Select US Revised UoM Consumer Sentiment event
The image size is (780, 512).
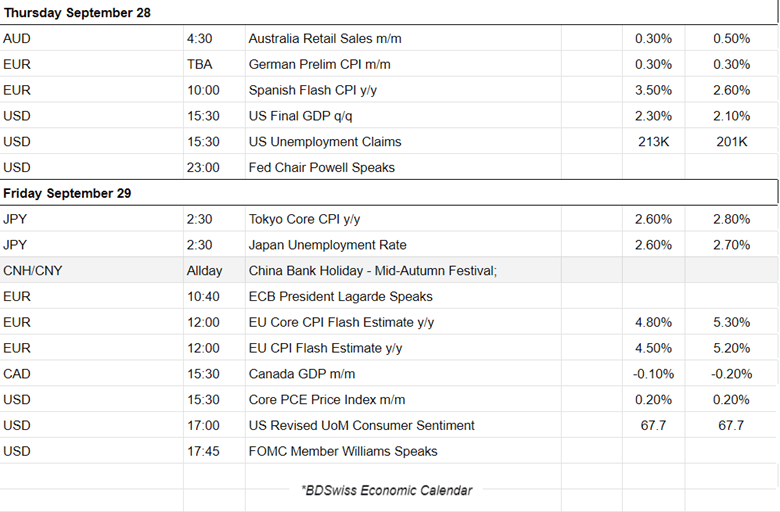(x=361, y=425)
